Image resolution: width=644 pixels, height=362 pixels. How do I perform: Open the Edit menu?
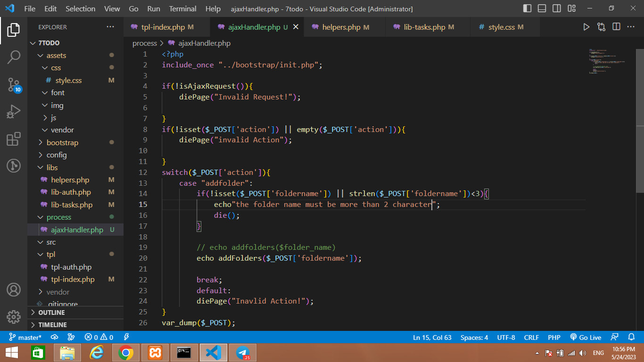pyautogui.click(x=50, y=8)
